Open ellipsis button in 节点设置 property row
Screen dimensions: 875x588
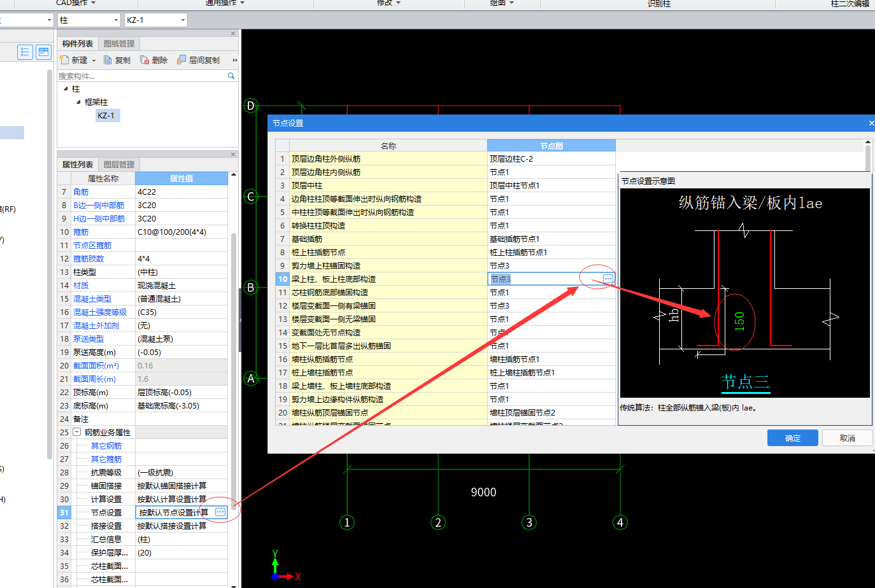click(220, 512)
